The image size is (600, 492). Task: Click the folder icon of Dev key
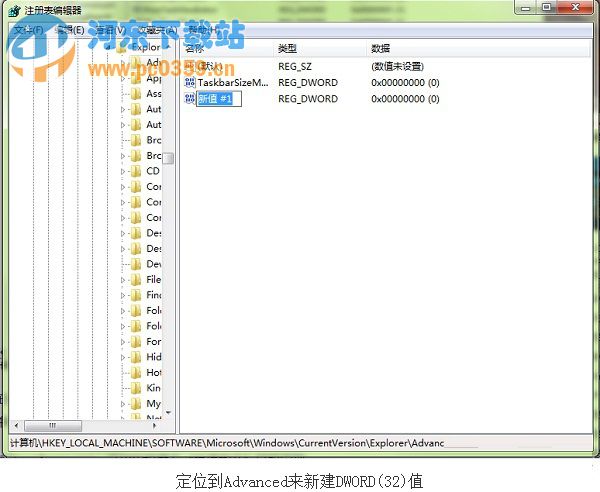tap(136, 264)
